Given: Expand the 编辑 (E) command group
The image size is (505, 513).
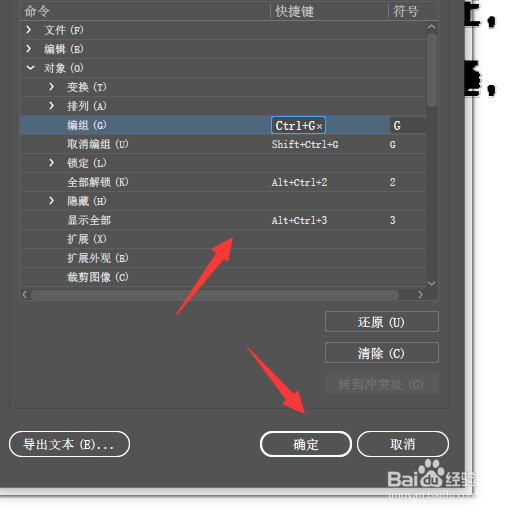Looking at the screenshot, I should (x=29, y=49).
